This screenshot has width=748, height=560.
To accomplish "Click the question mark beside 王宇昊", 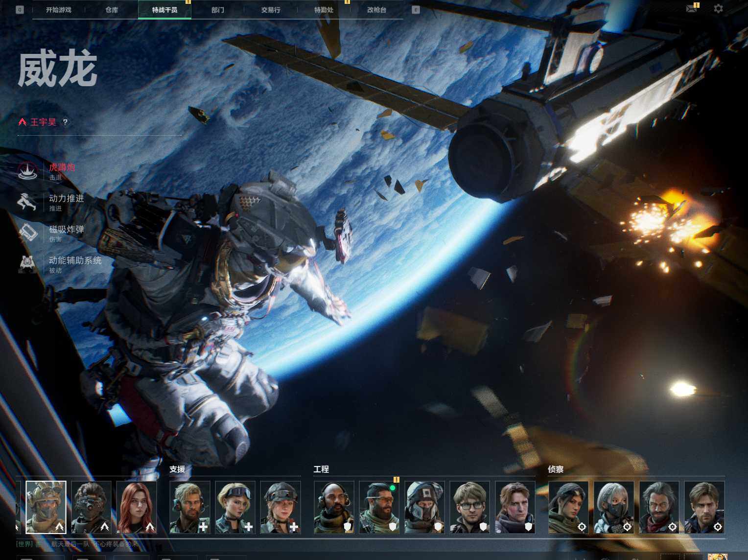I will click(x=65, y=122).
